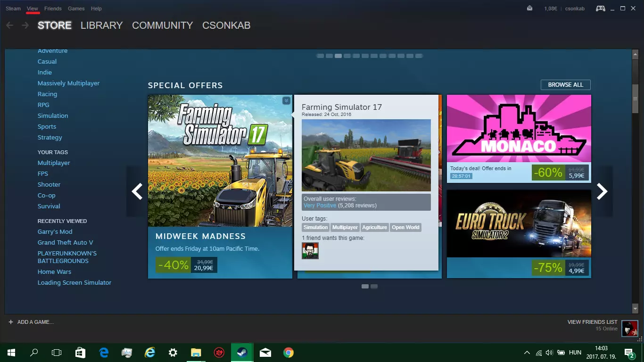The width and height of the screenshot is (644, 362).
Task: Click the Agriculture user tag
Action: pos(375,227)
